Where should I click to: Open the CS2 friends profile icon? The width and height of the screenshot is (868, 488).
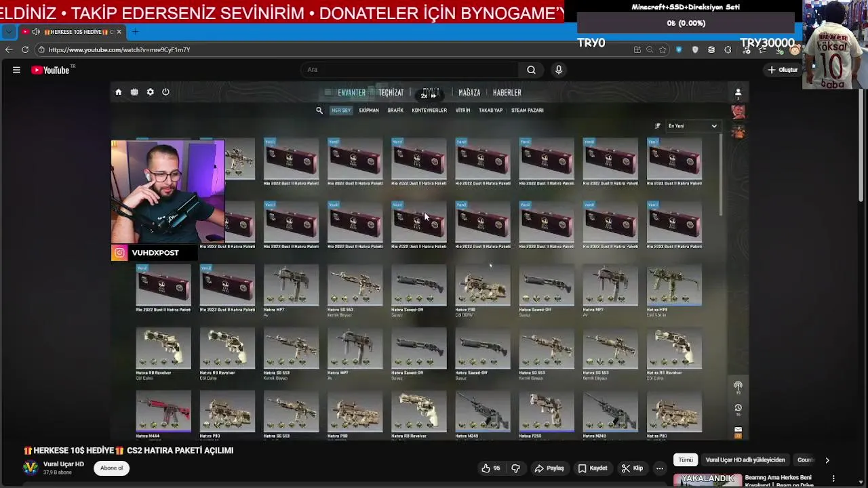click(x=738, y=92)
